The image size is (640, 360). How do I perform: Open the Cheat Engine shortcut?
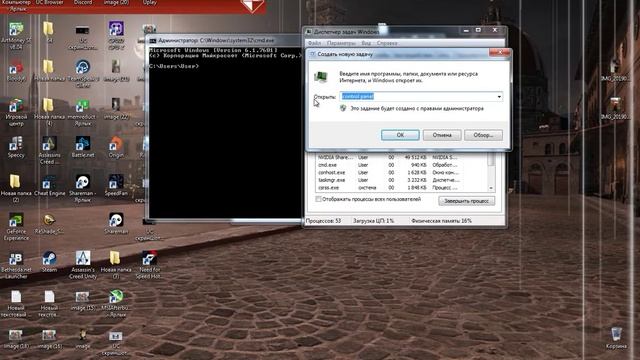tap(49, 184)
